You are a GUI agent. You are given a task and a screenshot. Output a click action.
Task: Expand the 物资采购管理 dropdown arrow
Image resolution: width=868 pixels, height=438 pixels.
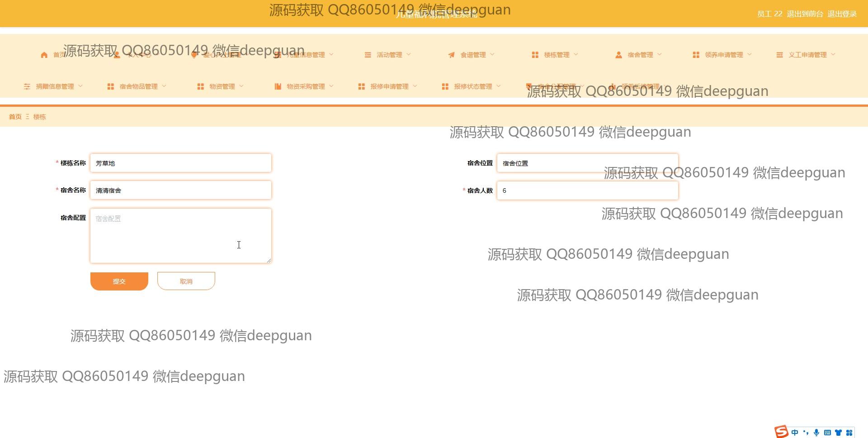(x=331, y=86)
